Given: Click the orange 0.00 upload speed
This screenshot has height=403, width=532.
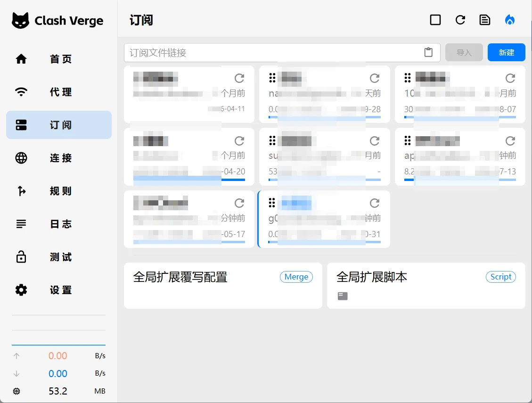Looking at the screenshot, I should 57,356.
